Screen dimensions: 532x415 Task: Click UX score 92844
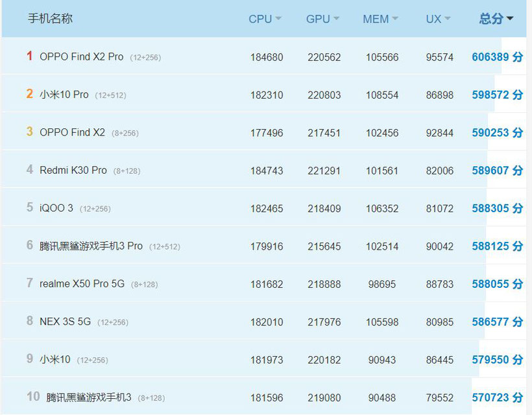(x=440, y=133)
